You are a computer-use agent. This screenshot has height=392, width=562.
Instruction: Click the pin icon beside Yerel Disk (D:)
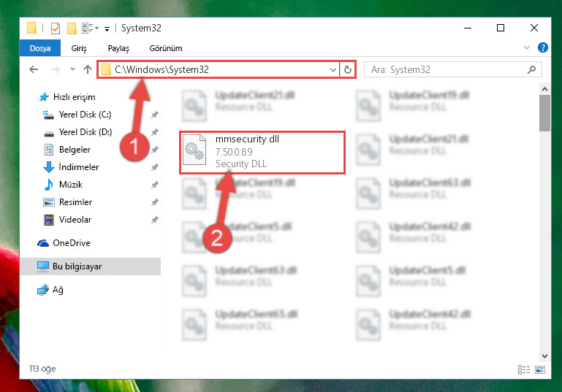coord(154,132)
